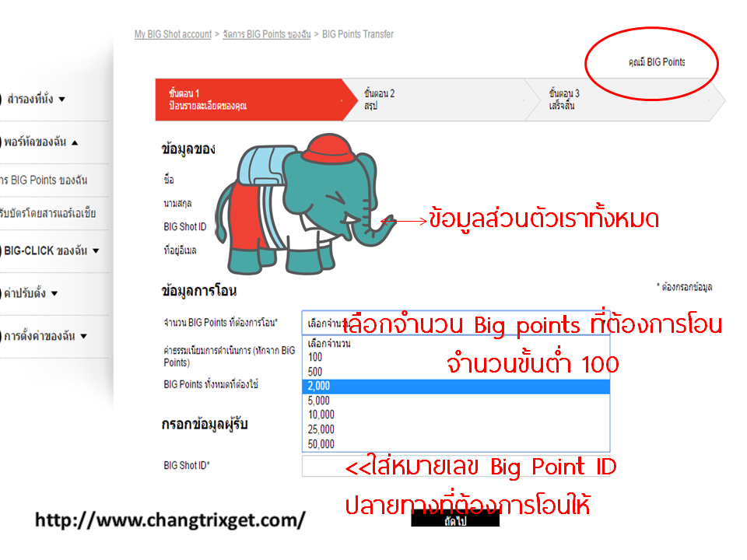
Task: Click the BIG Shot ID label under ข้อมูลของ
Action: click(185, 226)
